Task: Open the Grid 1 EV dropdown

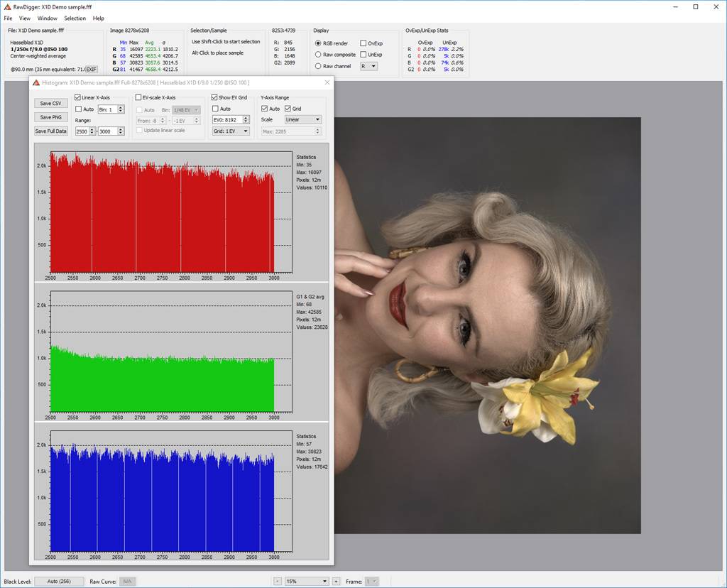Action: [x=231, y=131]
